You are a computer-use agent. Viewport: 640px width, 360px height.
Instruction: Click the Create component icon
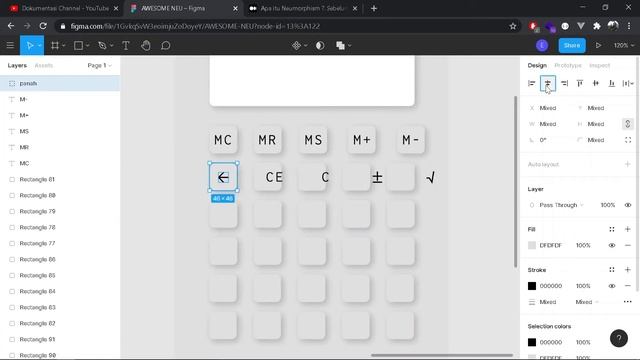[x=296, y=45]
